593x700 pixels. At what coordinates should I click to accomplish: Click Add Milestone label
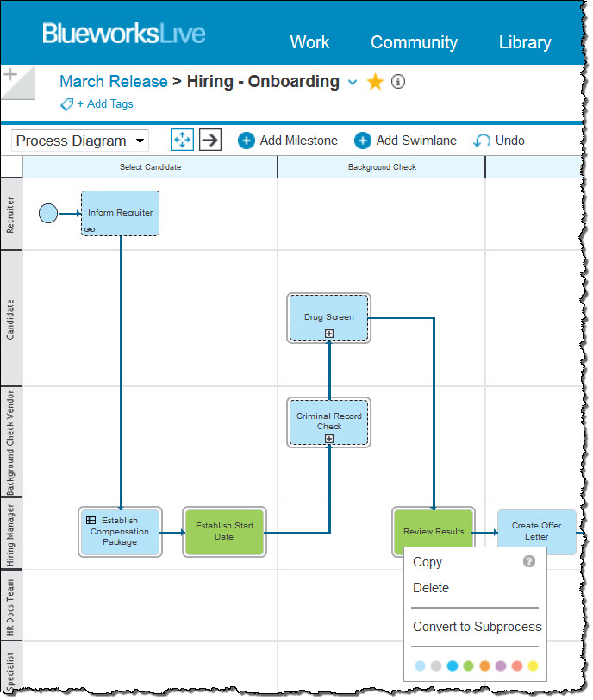(x=298, y=141)
